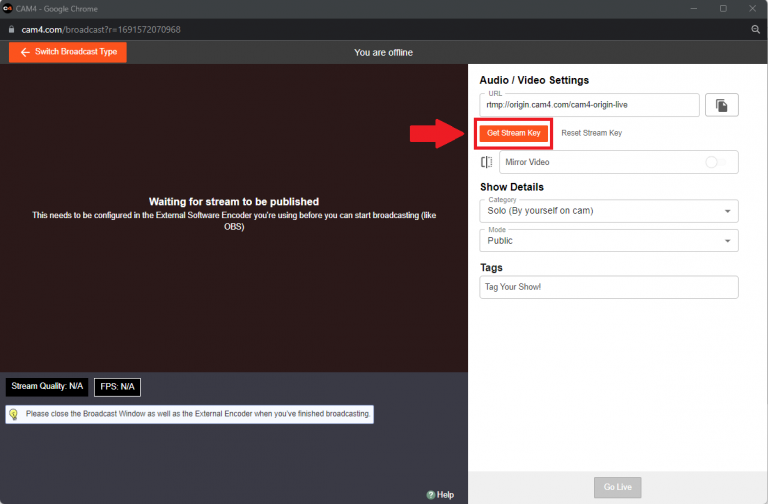This screenshot has height=504, width=768.
Task: Click the magnifier zoom icon in address bar
Action: [756, 29]
